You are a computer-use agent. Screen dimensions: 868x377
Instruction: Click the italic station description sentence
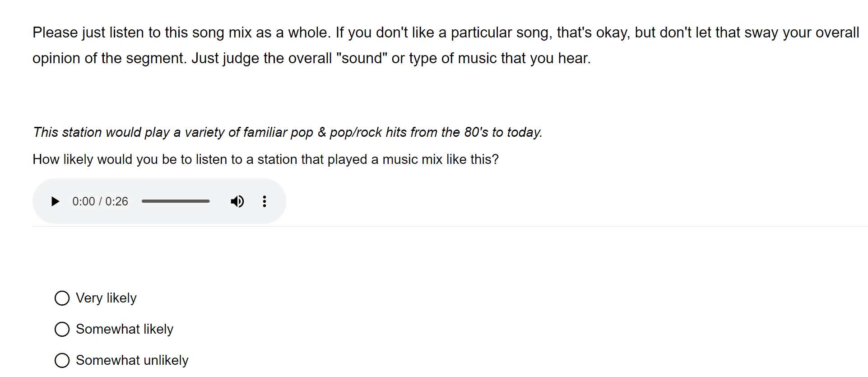click(x=288, y=132)
